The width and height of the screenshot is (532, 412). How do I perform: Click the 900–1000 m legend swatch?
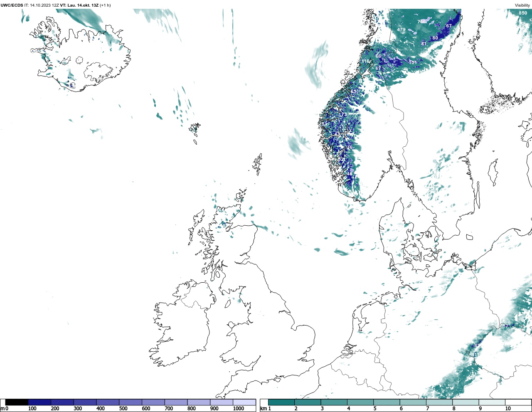[221, 402]
